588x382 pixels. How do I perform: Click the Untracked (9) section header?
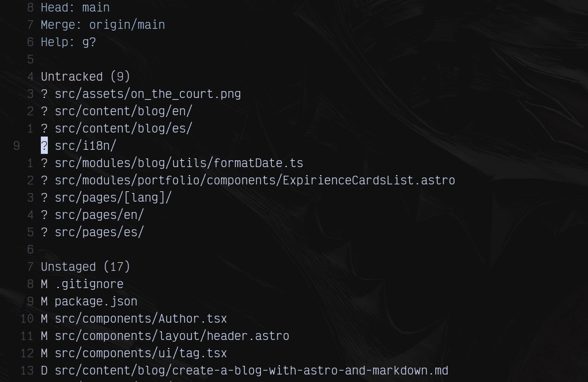(85, 77)
